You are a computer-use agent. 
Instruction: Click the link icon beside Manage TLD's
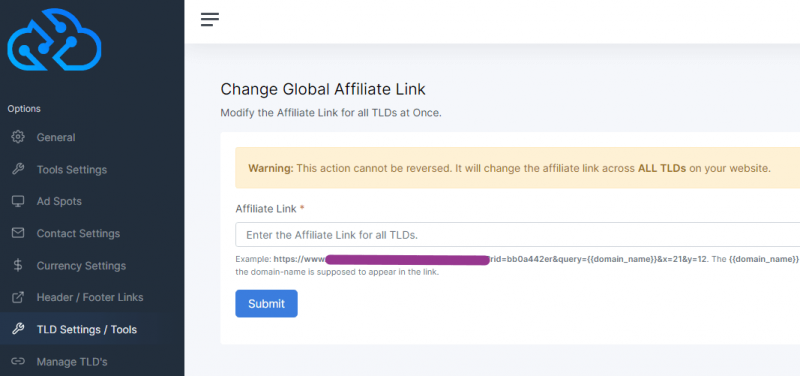[x=18, y=361]
